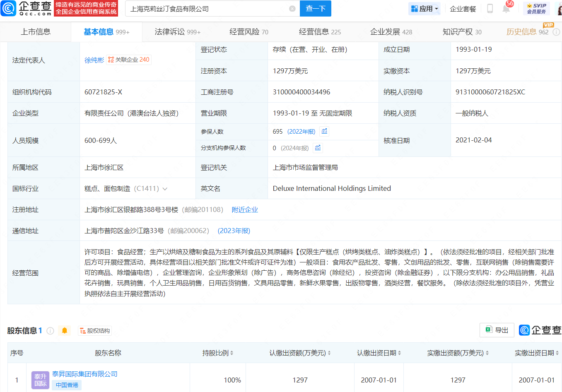Switch to 经营信息 tab

click(320, 32)
